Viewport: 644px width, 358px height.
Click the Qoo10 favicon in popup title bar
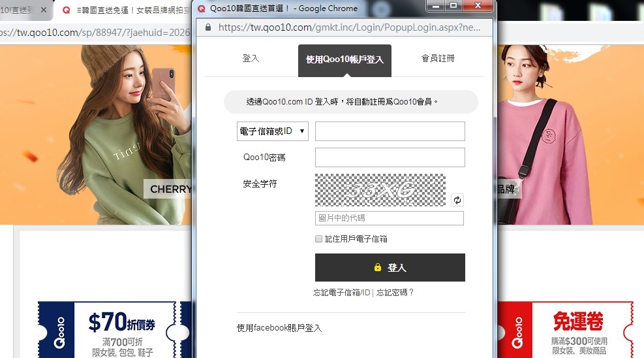[201, 8]
